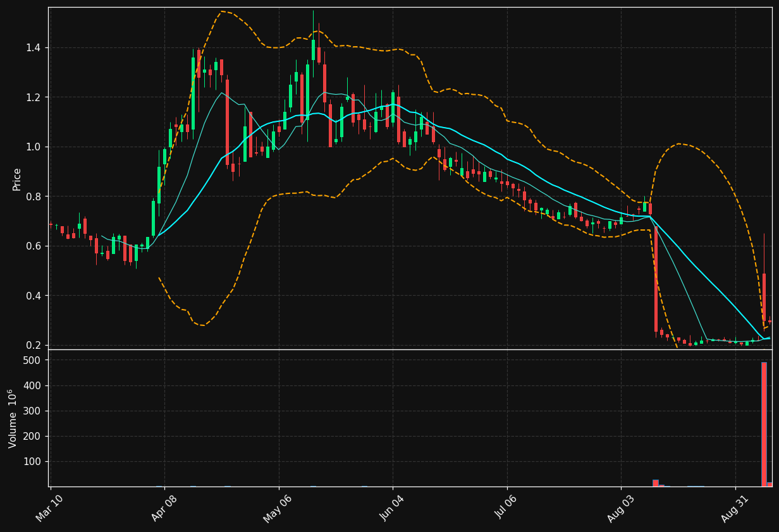Click the 0.8 price axis value

(x=33, y=196)
